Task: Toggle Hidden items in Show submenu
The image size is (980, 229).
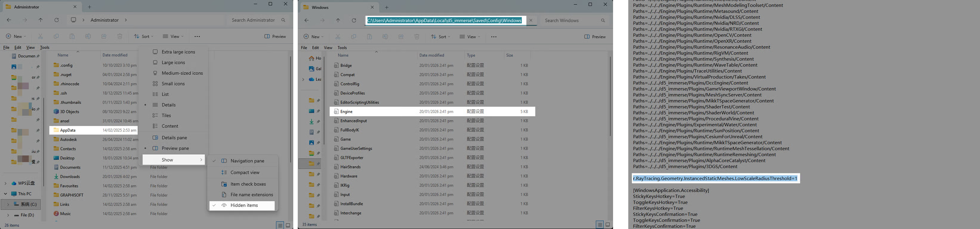Action: coord(242,205)
